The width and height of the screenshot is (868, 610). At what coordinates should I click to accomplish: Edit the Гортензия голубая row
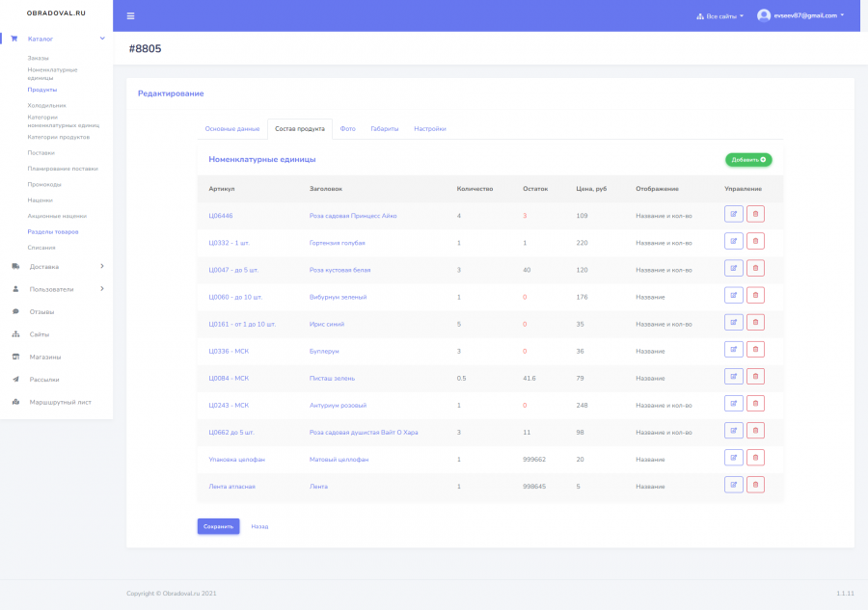tap(734, 241)
